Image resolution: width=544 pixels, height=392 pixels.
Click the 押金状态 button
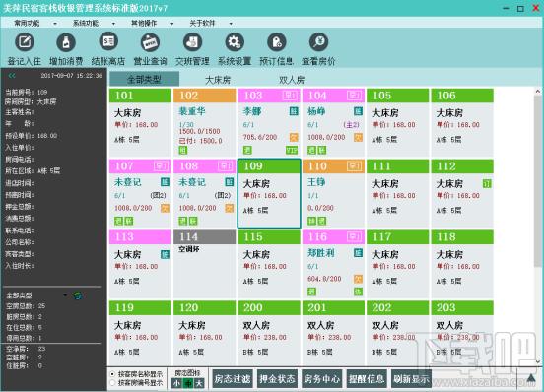pos(277,379)
